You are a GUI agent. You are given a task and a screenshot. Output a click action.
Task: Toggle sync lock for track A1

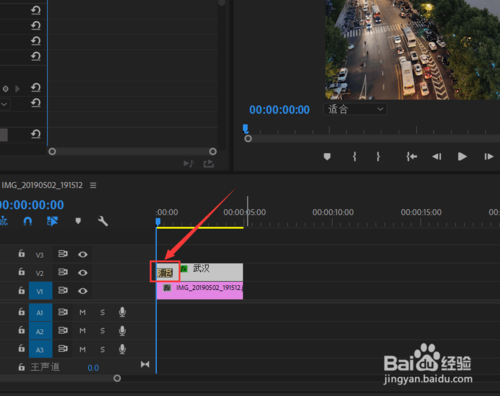point(63,312)
